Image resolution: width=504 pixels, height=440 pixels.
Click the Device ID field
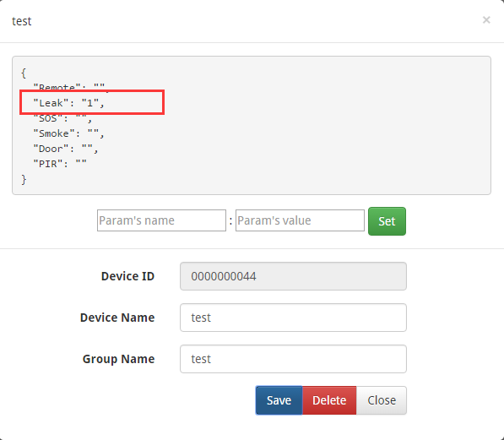(x=293, y=276)
